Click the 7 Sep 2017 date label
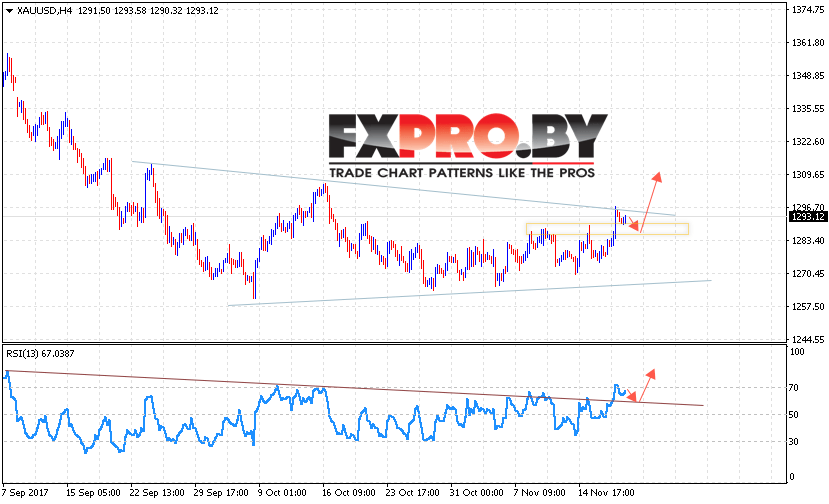 coord(25,492)
